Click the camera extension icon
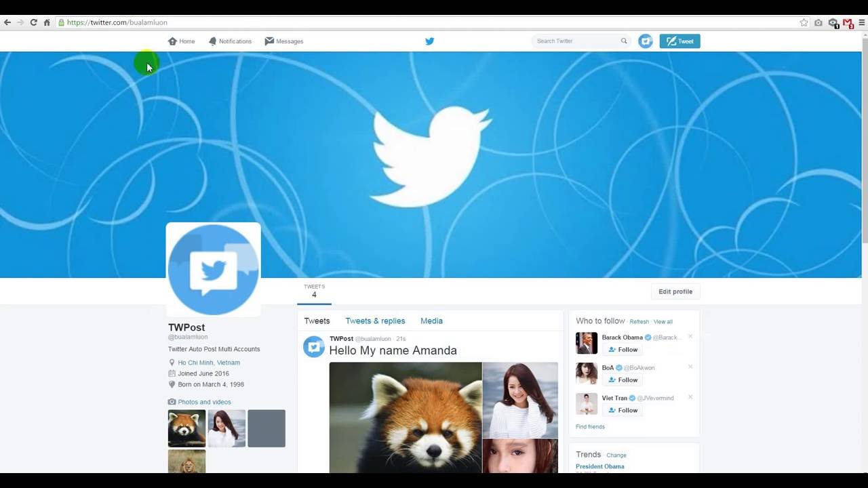The image size is (868, 488). tap(818, 22)
